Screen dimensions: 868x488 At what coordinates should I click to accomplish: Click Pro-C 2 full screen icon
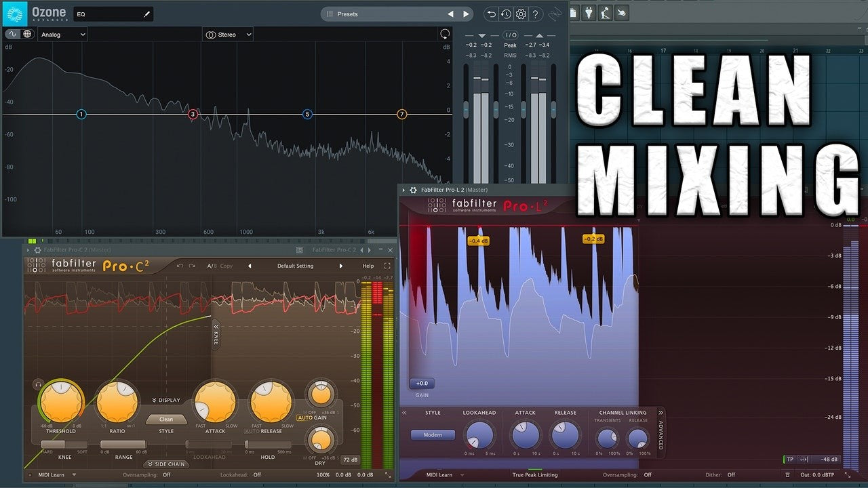pyautogui.click(x=387, y=266)
